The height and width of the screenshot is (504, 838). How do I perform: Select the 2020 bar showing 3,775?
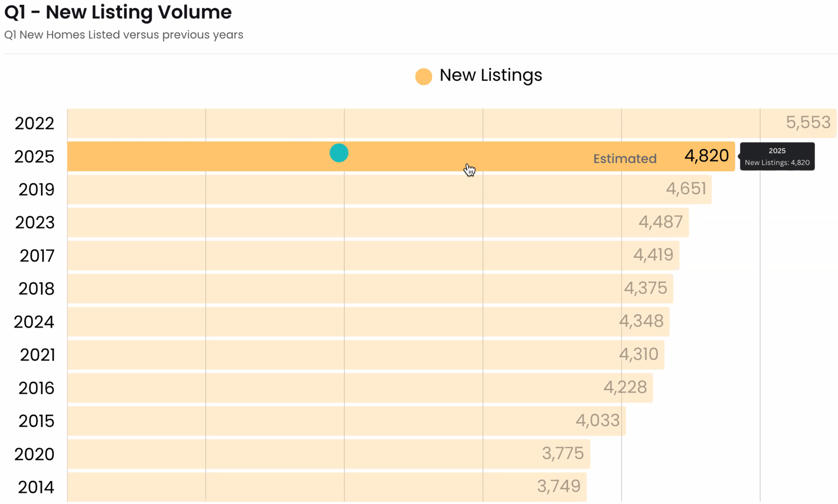(328, 454)
